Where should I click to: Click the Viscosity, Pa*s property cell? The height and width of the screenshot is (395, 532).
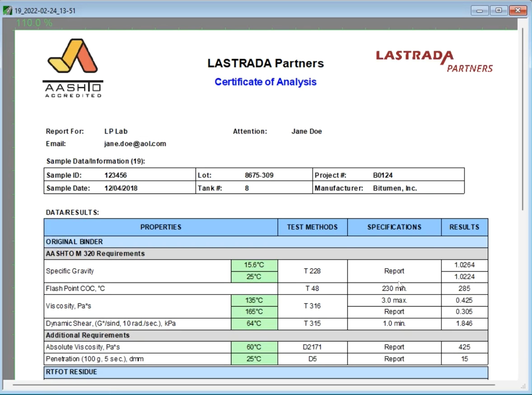click(138, 306)
